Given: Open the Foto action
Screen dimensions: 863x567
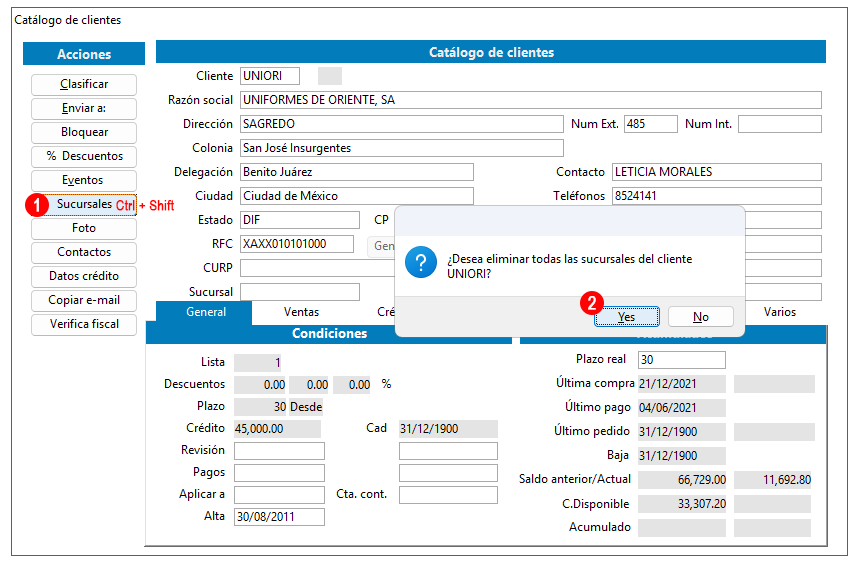Looking at the screenshot, I should click(x=84, y=228).
